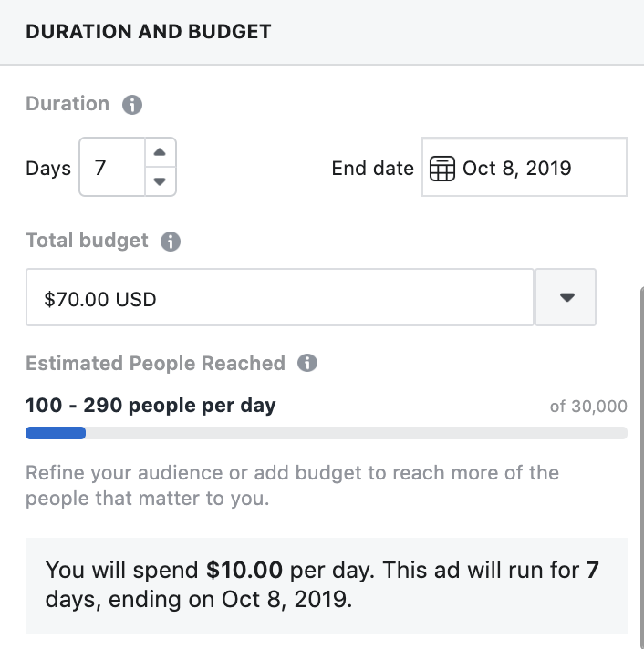Decrease Days with the down arrow

coord(160,181)
